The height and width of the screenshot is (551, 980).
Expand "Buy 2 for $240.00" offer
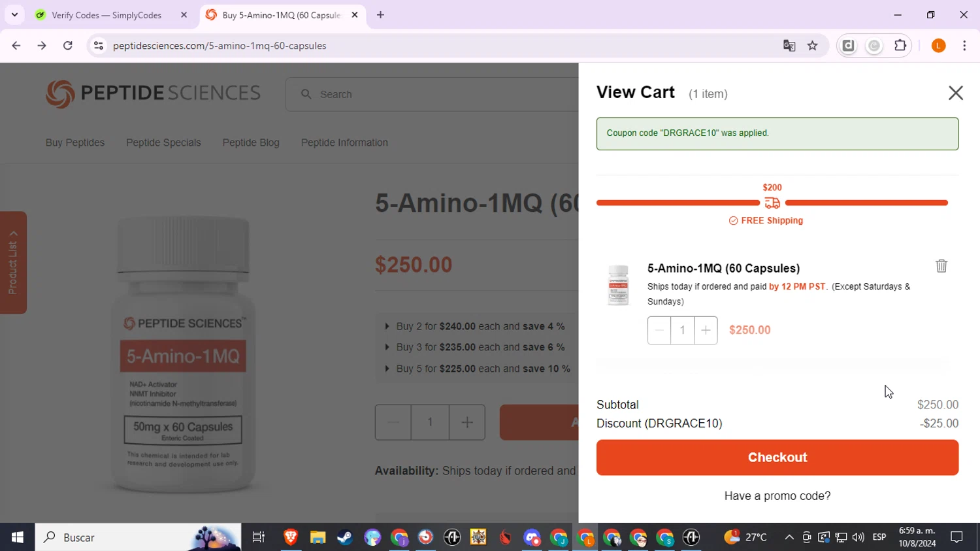pyautogui.click(x=476, y=326)
